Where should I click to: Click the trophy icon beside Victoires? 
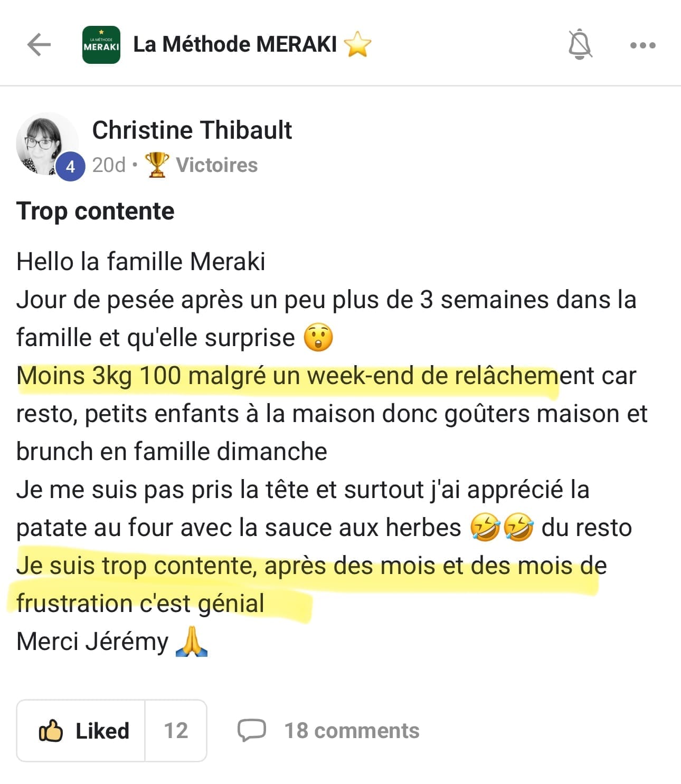pos(157,165)
